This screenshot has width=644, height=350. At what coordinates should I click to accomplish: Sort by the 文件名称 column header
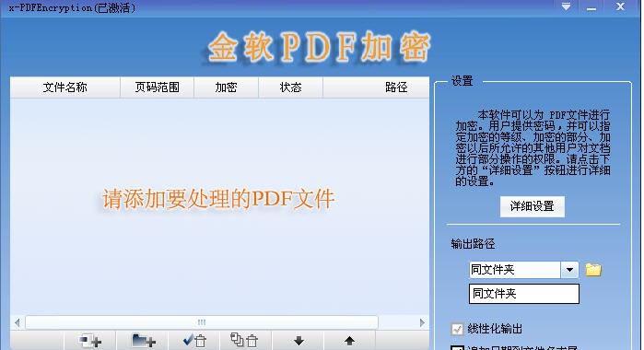click(x=64, y=87)
